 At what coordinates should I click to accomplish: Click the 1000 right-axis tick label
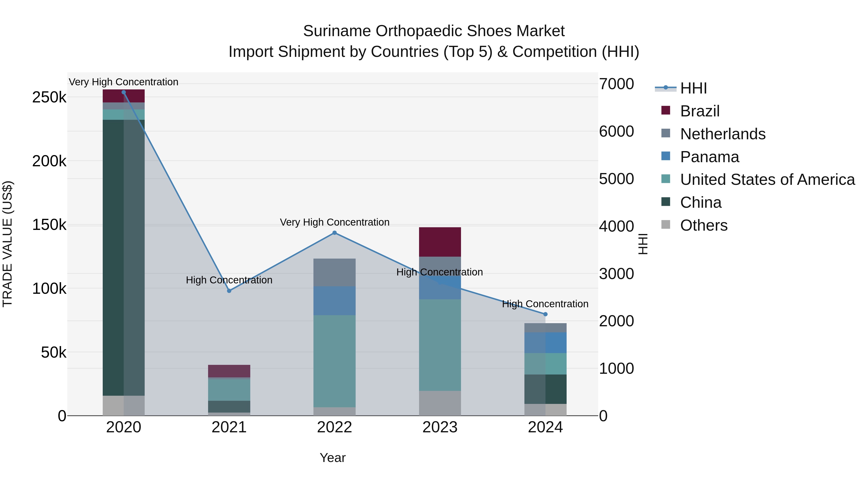[617, 368]
